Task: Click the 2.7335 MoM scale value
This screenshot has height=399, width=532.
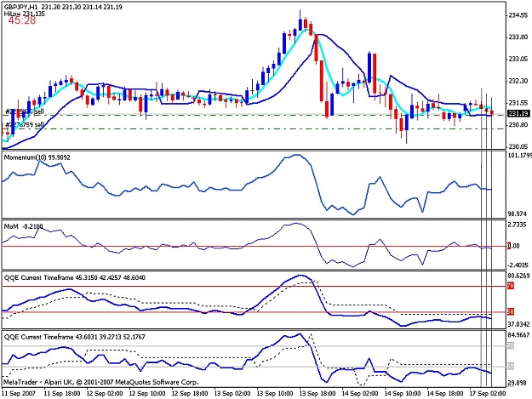Action: coord(517,225)
